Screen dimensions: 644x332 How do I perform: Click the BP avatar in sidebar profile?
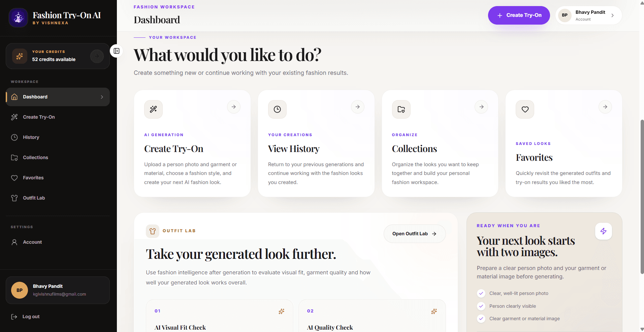coord(20,290)
